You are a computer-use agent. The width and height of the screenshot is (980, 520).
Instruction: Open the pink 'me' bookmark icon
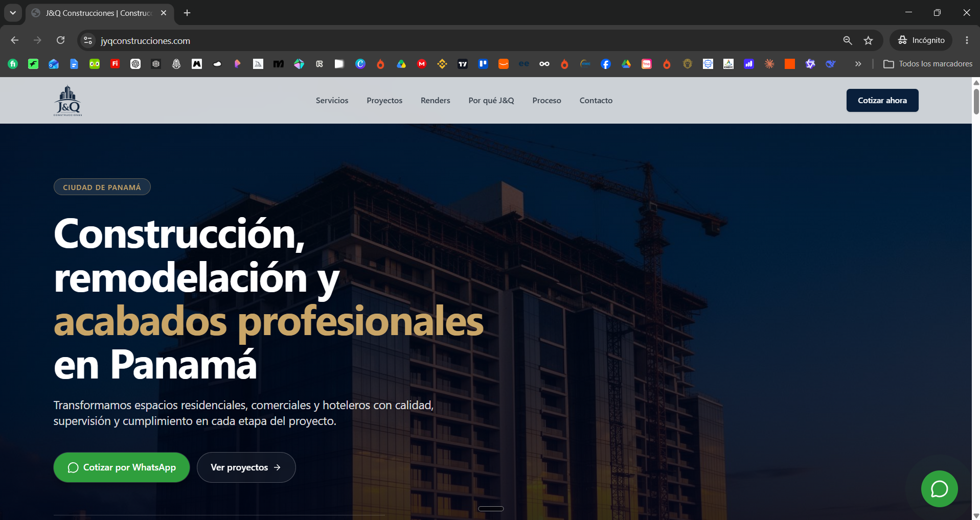647,64
